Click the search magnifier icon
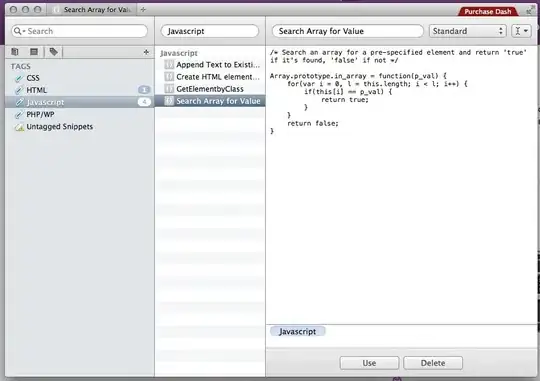Image resolution: width=540 pixels, height=381 pixels. [18, 31]
